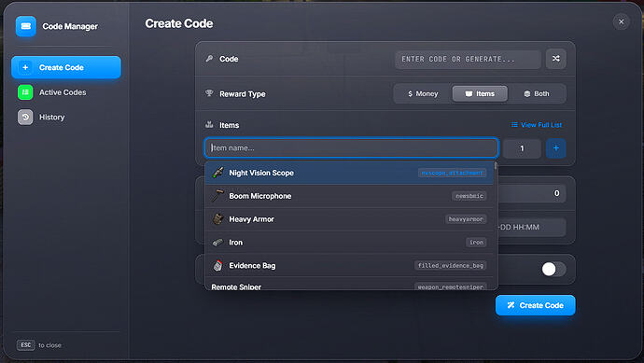Click the Code Manager logo icon

pyautogui.click(x=26, y=26)
